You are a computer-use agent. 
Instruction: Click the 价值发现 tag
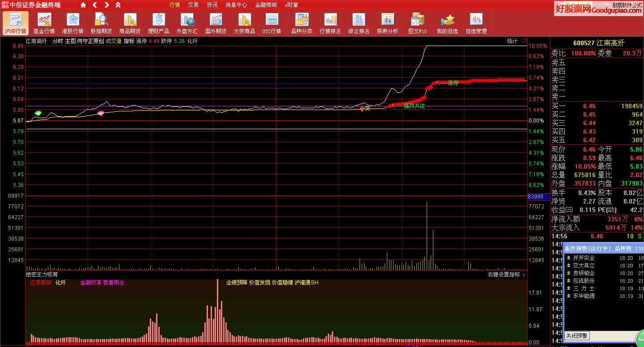coord(260,283)
